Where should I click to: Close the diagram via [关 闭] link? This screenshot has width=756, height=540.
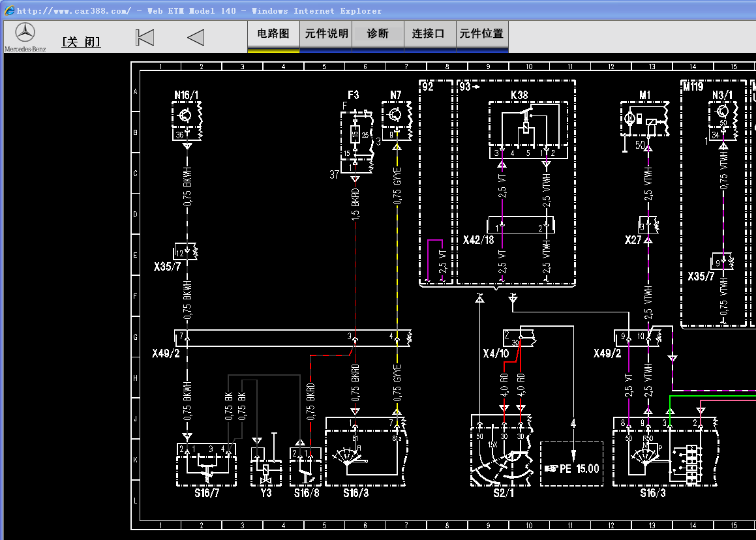point(81,42)
